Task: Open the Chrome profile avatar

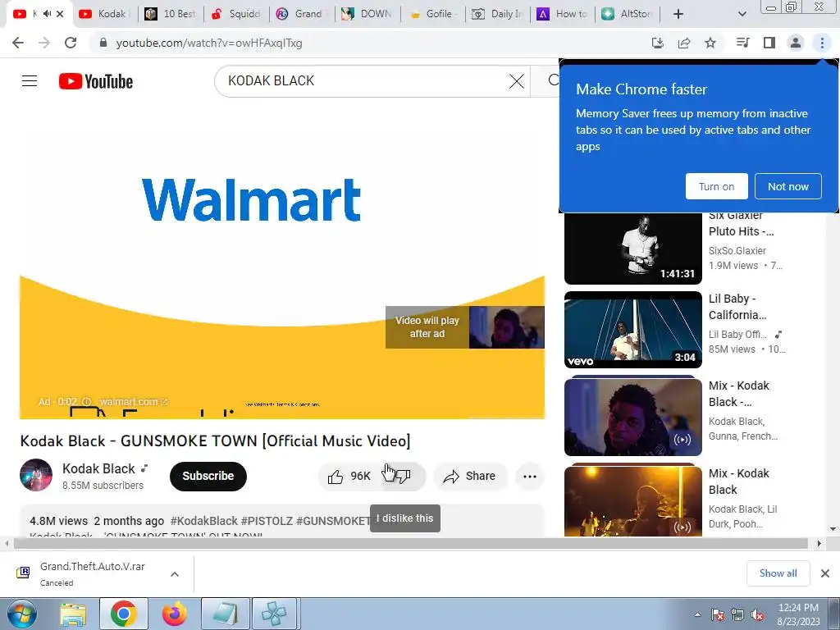Action: tap(796, 43)
